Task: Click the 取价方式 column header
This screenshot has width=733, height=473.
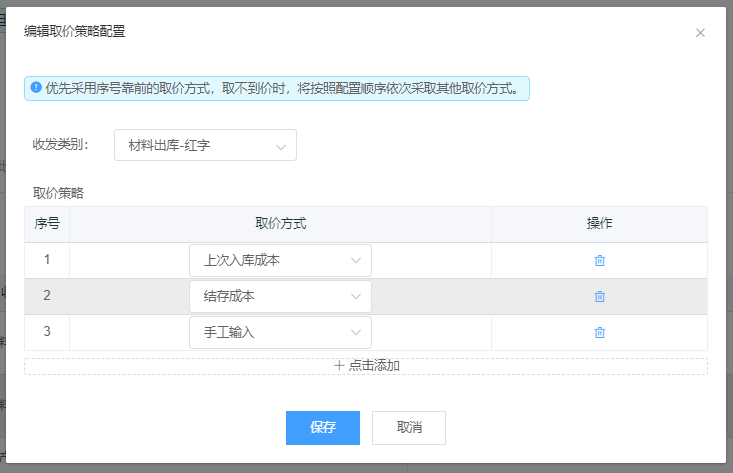Action: pyautogui.click(x=280, y=224)
